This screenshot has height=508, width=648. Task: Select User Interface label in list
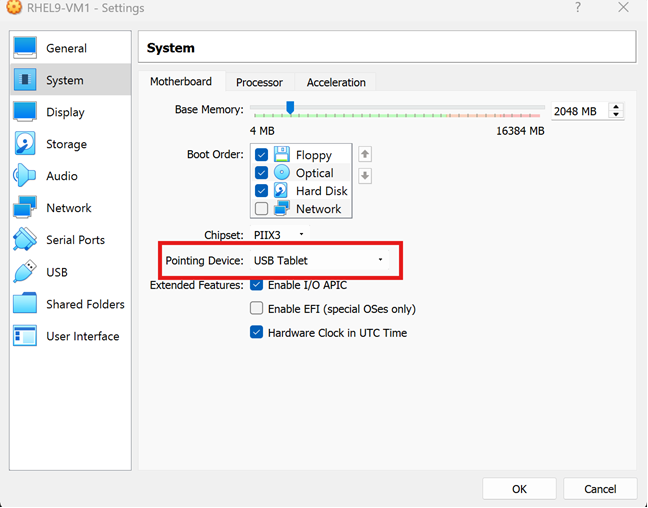pos(83,336)
